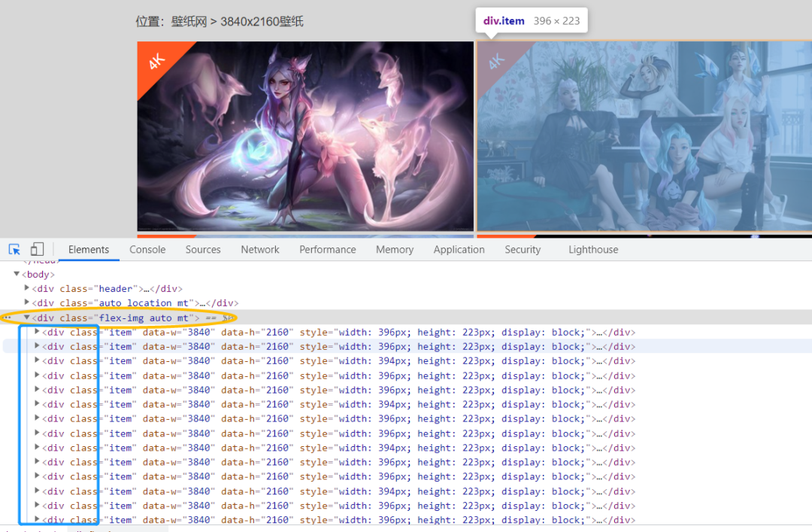Expand the first item div under flex-img
Image resolution: width=812 pixels, height=532 pixels.
coord(37,331)
